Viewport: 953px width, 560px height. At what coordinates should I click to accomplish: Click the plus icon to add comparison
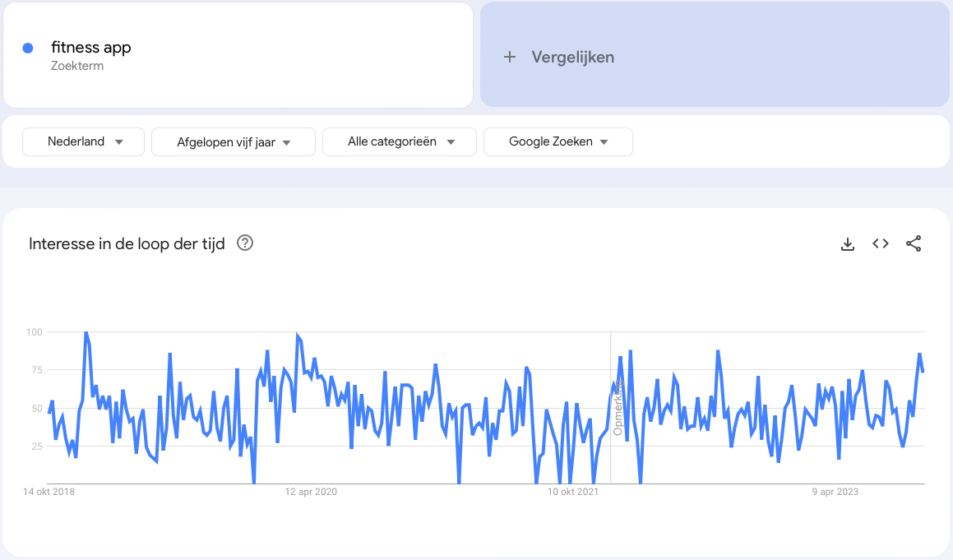click(x=510, y=57)
